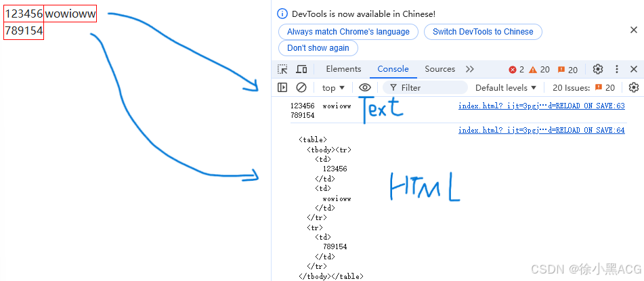
Task: Click Switch DevTools to Chinese button
Action: tap(483, 32)
